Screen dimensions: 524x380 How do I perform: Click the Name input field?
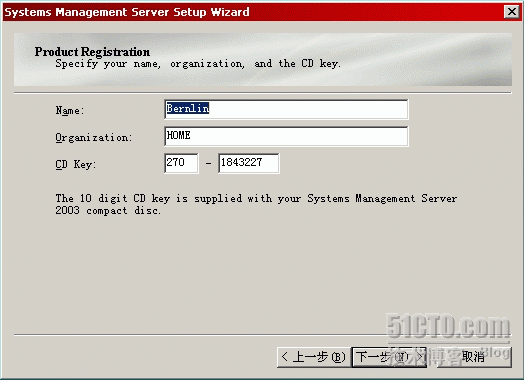click(x=286, y=109)
